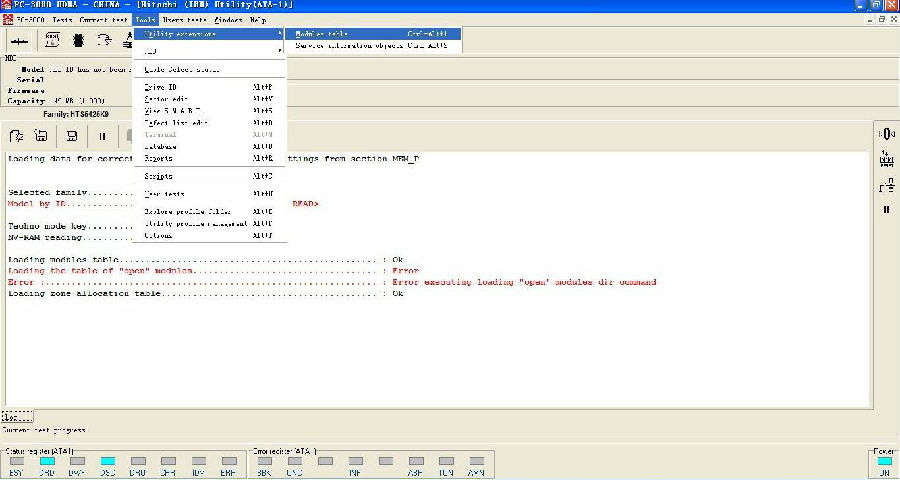The height and width of the screenshot is (480, 900).
Task: Open the Help menu
Action: pyautogui.click(x=258, y=20)
